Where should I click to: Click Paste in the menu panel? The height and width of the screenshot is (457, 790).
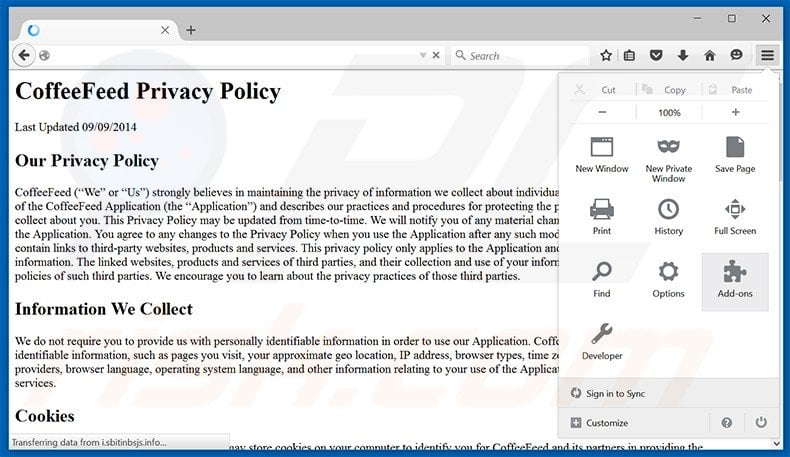click(x=735, y=90)
